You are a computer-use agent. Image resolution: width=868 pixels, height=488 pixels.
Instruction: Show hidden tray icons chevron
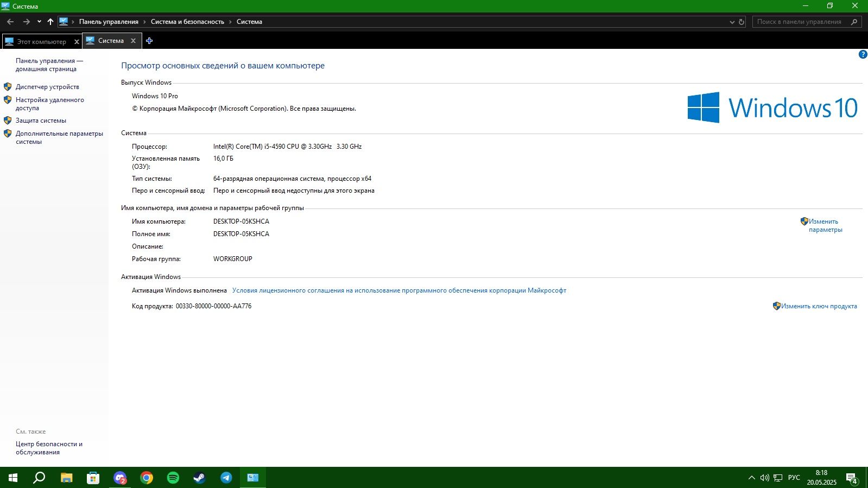[x=752, y=478]
